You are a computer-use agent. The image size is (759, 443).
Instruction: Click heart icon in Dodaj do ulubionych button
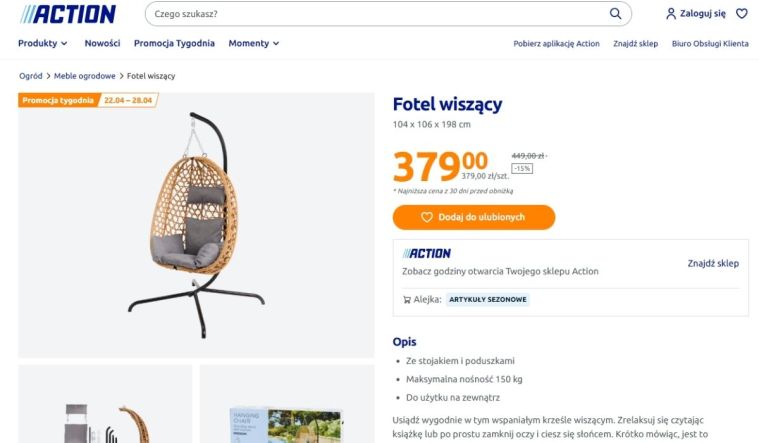(426, 217)
